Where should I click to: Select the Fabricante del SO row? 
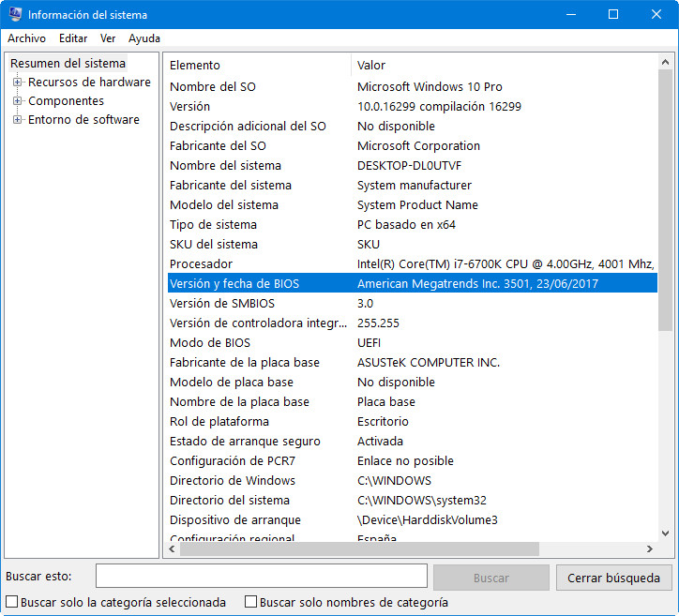point(413,146)
